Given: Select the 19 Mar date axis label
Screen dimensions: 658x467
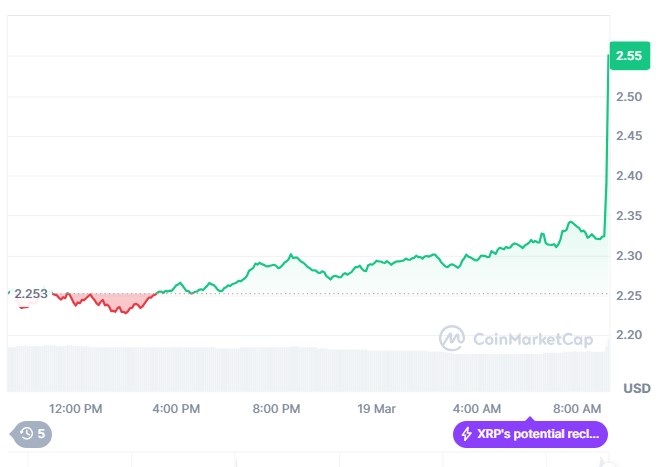Looking at the screenshot, I should pos(377,408).
